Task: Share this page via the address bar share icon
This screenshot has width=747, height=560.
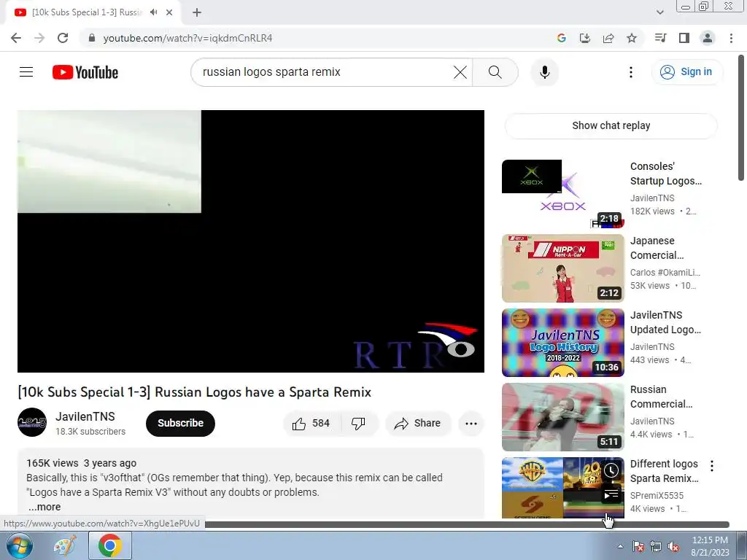Action: [x=608, y=38]
